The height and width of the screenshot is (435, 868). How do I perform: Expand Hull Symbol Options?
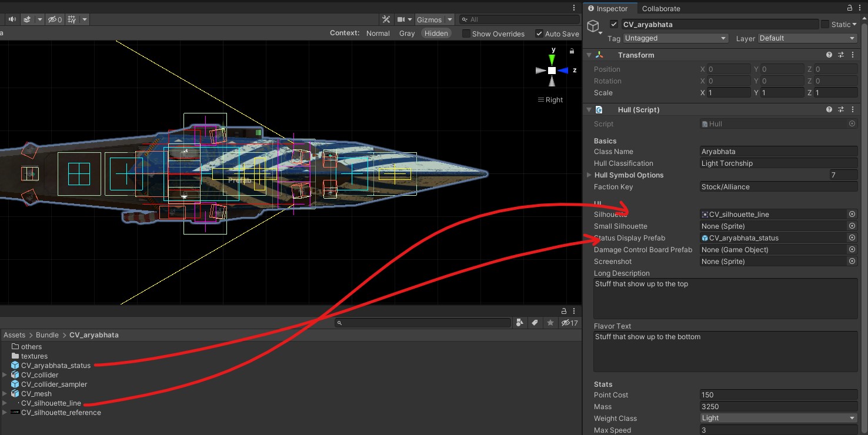(589, 175)
